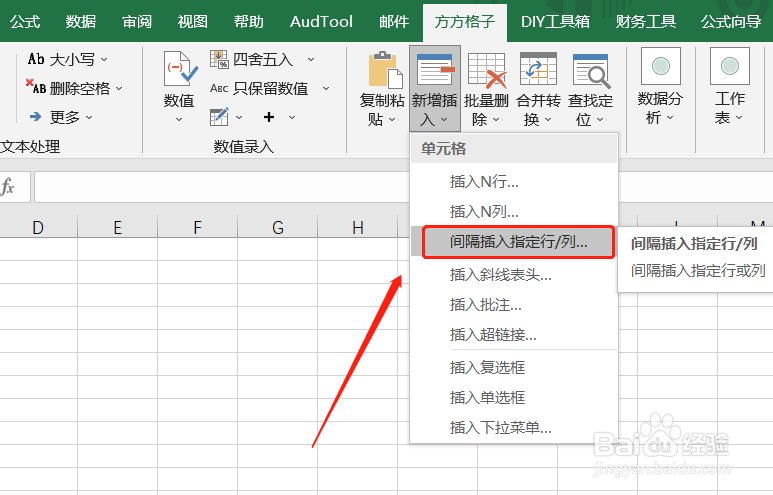Click the 新增插入 insert icon

pos(435,70)
